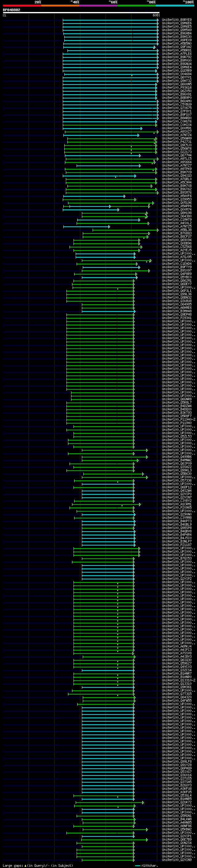Click the label UniRef100_B6U4M0
197x868 pixels.
(177, 101)
